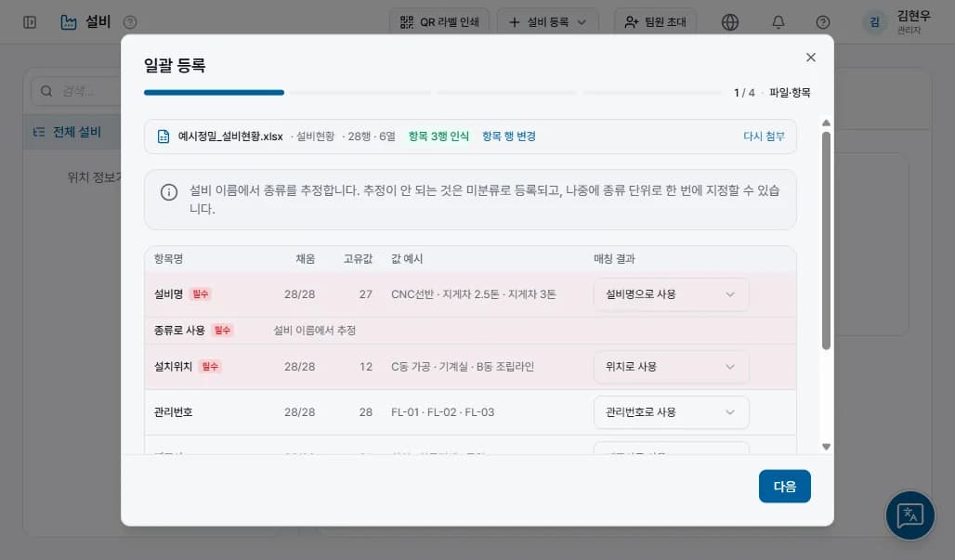The width and height of the screenshot is (955, 560).
Task: Click the spreadsheet file icon
Action: pos(164,137)
